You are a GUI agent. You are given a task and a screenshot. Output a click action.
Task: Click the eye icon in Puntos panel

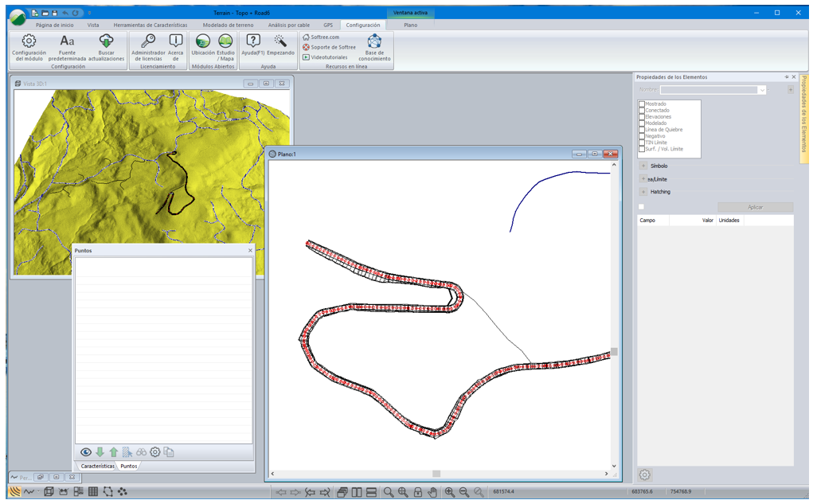pos(86,452)
